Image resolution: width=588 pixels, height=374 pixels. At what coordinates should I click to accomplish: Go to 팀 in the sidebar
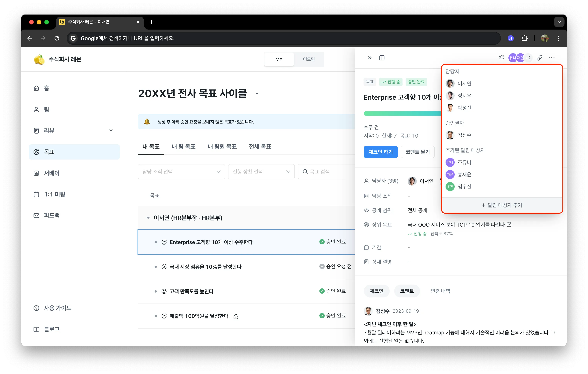pyautogui.click(x=74, y=110)
